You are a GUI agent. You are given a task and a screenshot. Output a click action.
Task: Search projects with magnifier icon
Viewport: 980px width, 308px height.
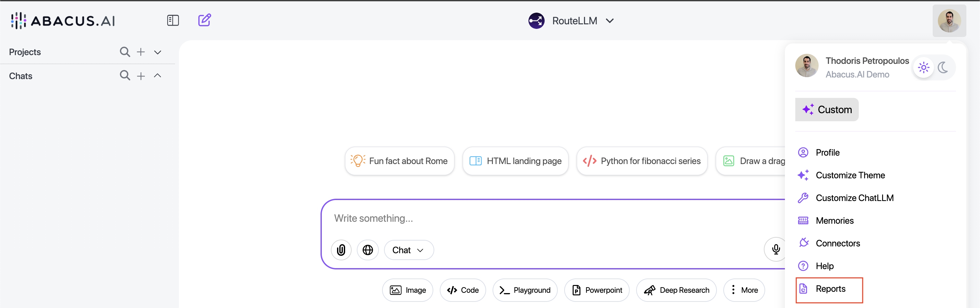pyautogui.click(x=125, y=52)
